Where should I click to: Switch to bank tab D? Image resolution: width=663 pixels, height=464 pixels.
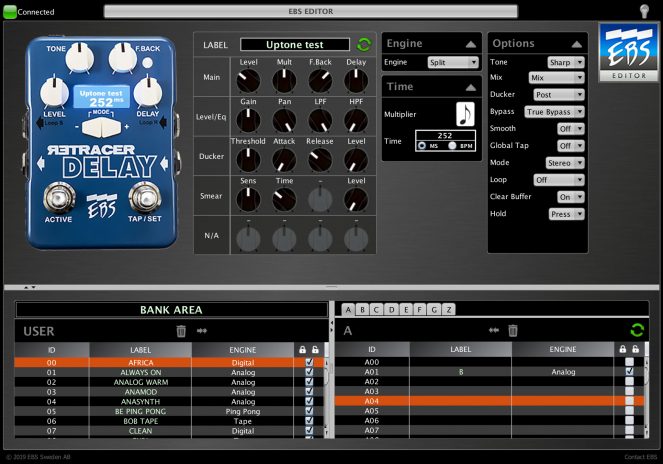pyautogui.click(x=391, y=309)
